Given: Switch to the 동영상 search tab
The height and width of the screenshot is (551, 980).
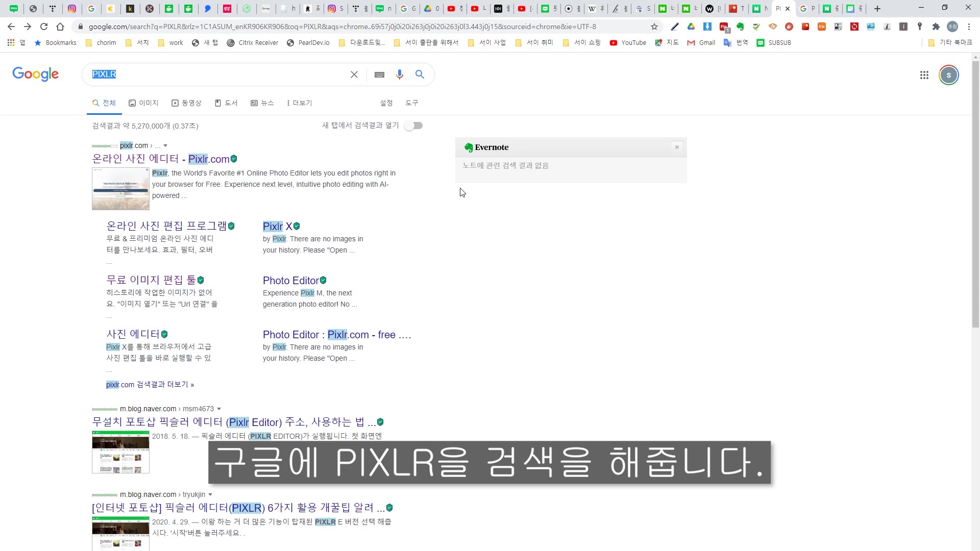Looking at the screenshot, I should click(x=186, y=103).
